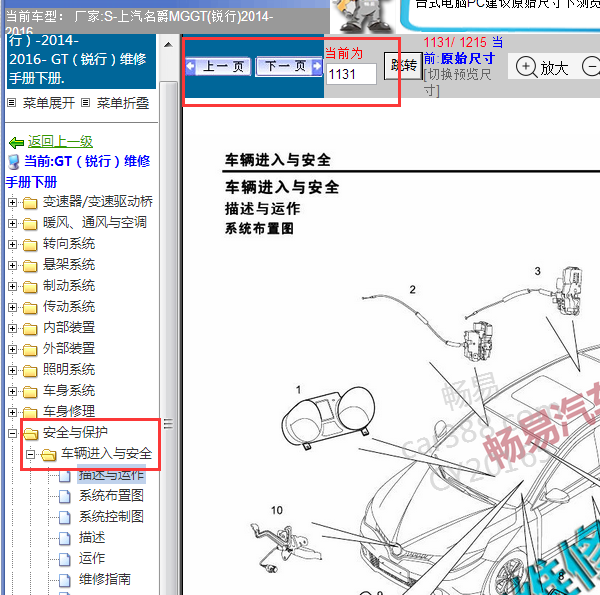Expand the 悬架系统 tree node
The width and height of the screenshot is (600, 595).
[12, 265]
